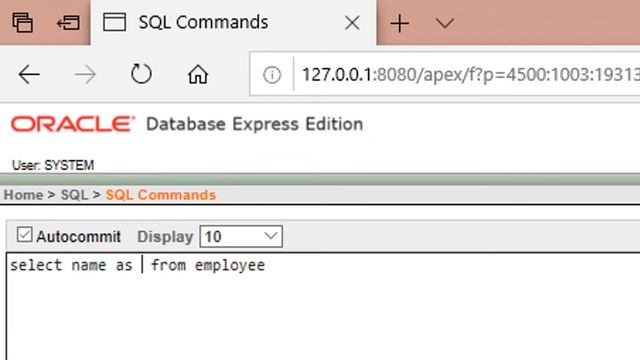This screenshot has height=360, width=640.
Task: Refresh the current page
Action: [x=141, y=74]
